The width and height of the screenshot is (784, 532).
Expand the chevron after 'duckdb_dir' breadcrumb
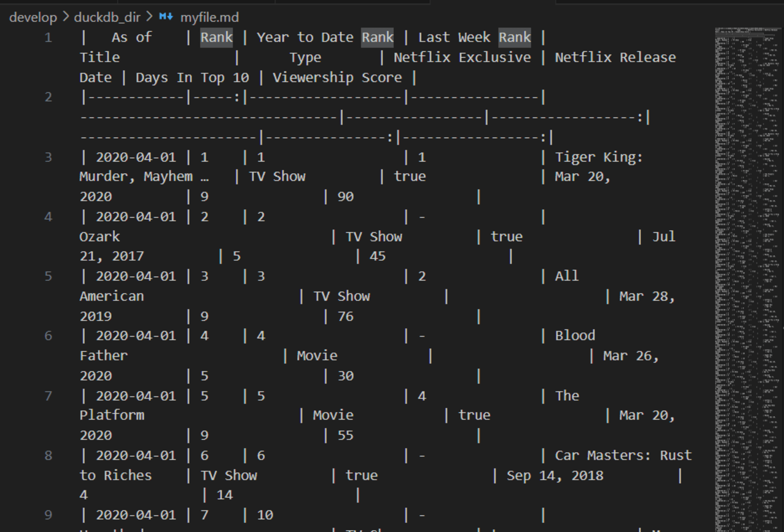[149, 17]
